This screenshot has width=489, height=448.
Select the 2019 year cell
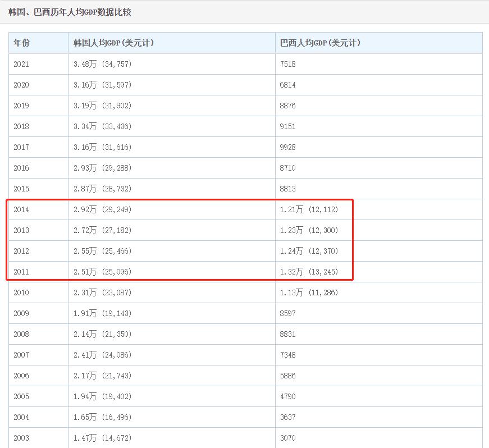21,106
